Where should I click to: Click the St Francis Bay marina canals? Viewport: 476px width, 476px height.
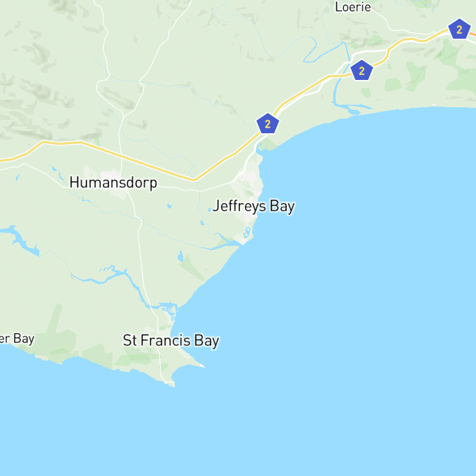[x=169, y=311]
